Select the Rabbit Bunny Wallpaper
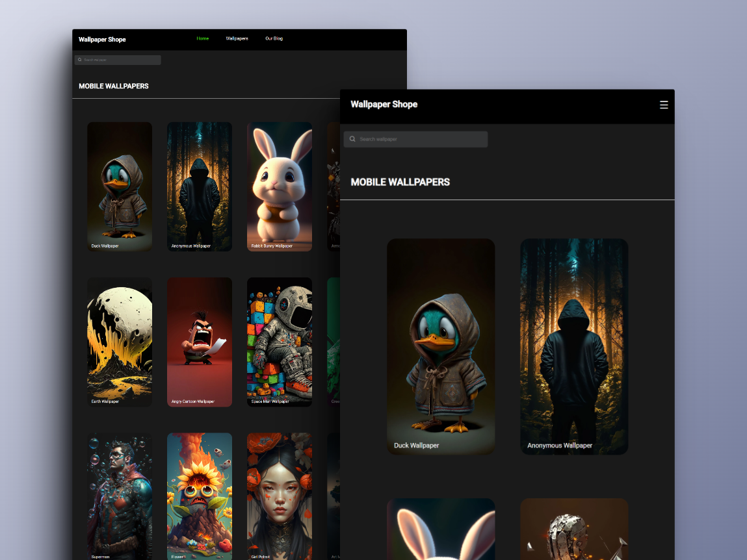Screen dimensions: 747x560 tap(279, 186)
